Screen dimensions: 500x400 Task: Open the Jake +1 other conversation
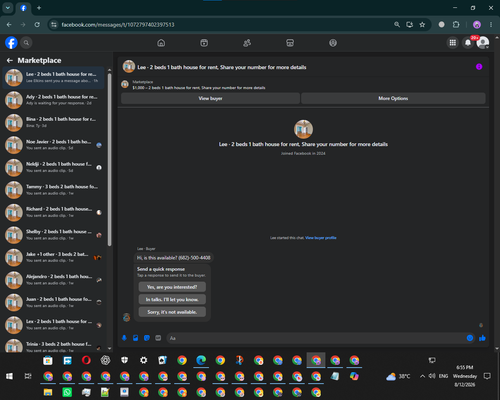point(54,257)
